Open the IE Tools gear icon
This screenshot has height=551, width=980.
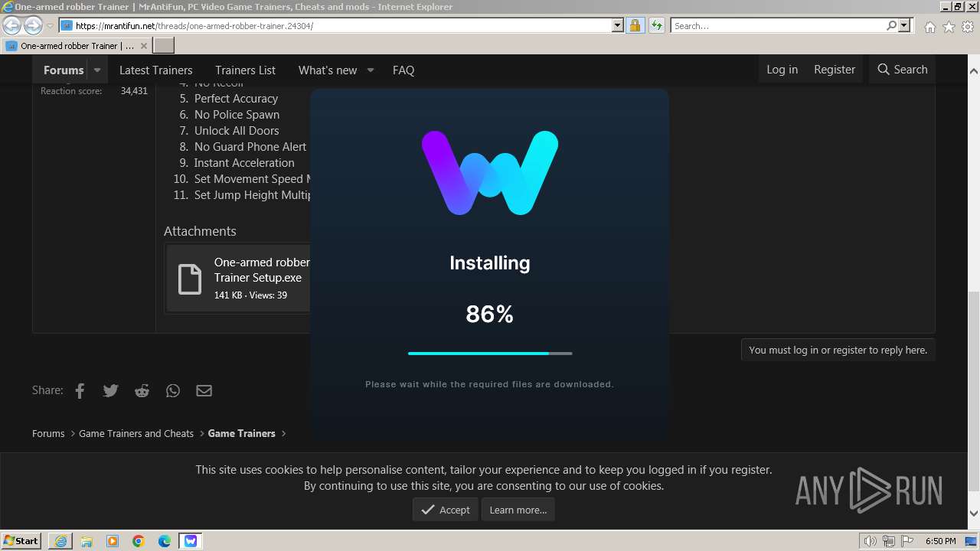968,27
